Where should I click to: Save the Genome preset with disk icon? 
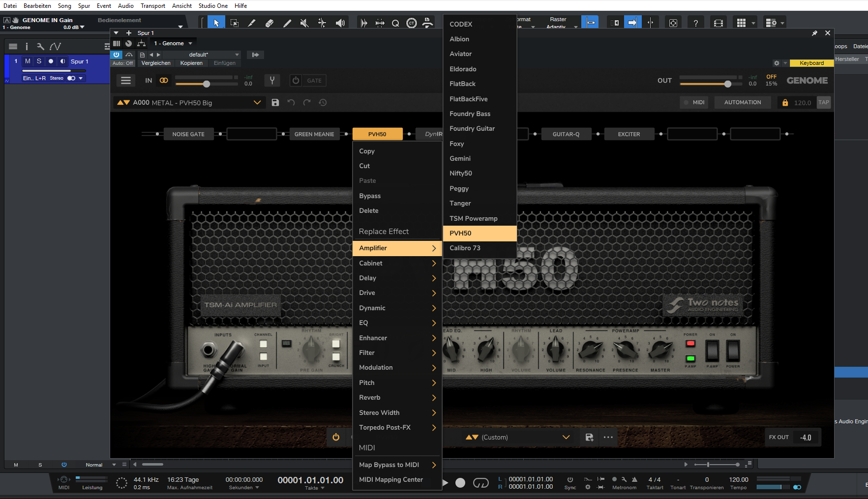click(x=275, y=103)
